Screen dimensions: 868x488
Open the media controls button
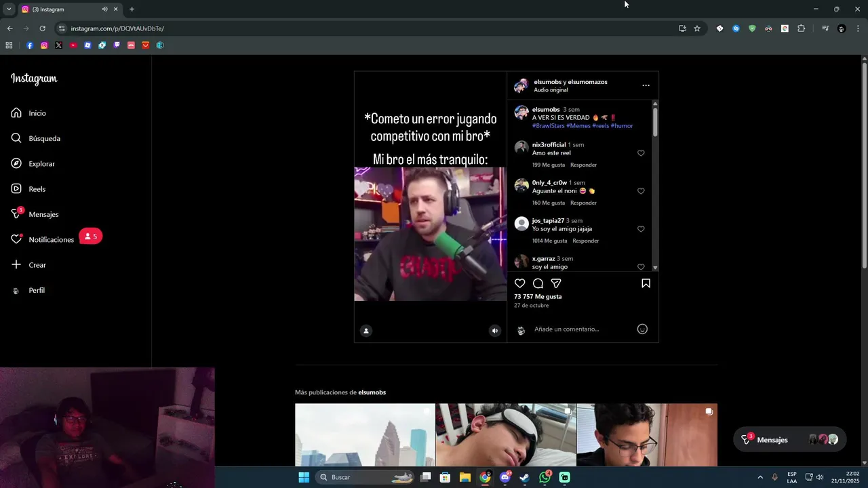point(825,28)
